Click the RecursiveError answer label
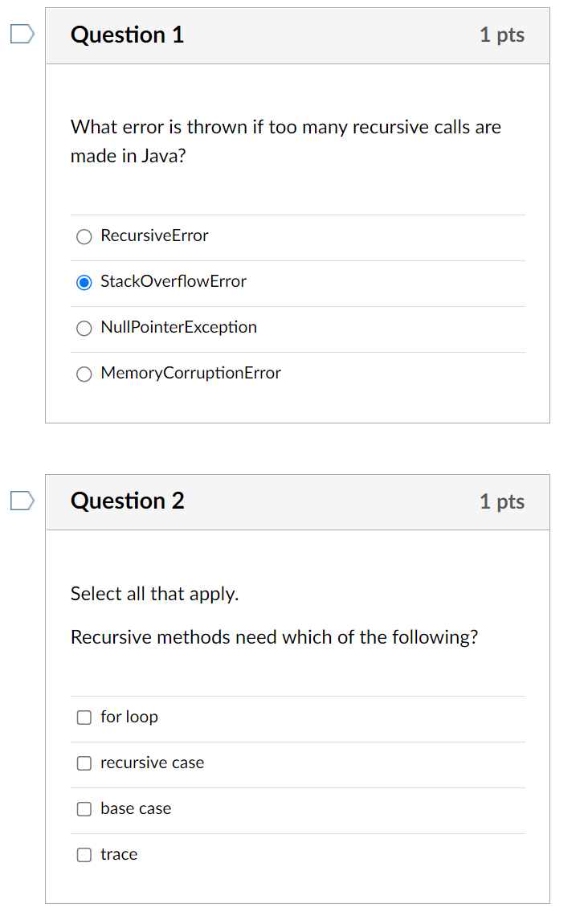This screenshot has width=588, height=916. click(154, 235)
